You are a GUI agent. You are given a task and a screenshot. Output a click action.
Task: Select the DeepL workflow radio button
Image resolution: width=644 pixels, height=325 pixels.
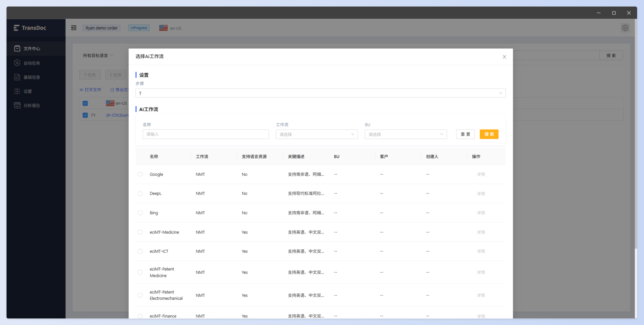(x=140, y=193)
